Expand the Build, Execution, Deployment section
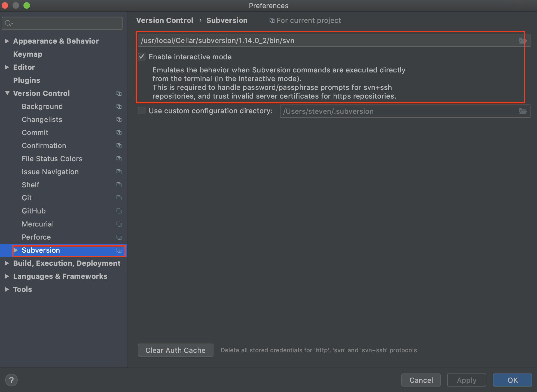This screenshot has width=537, height=392. point(7,263)
